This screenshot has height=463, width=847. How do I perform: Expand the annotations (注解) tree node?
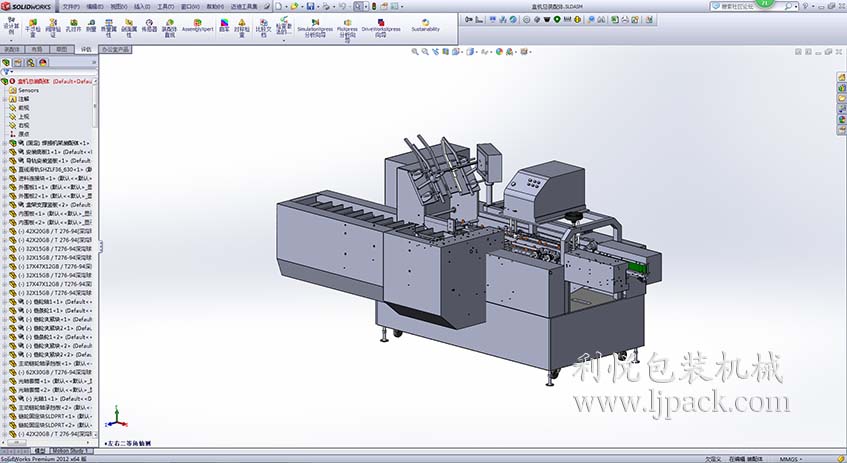[5, 99]
